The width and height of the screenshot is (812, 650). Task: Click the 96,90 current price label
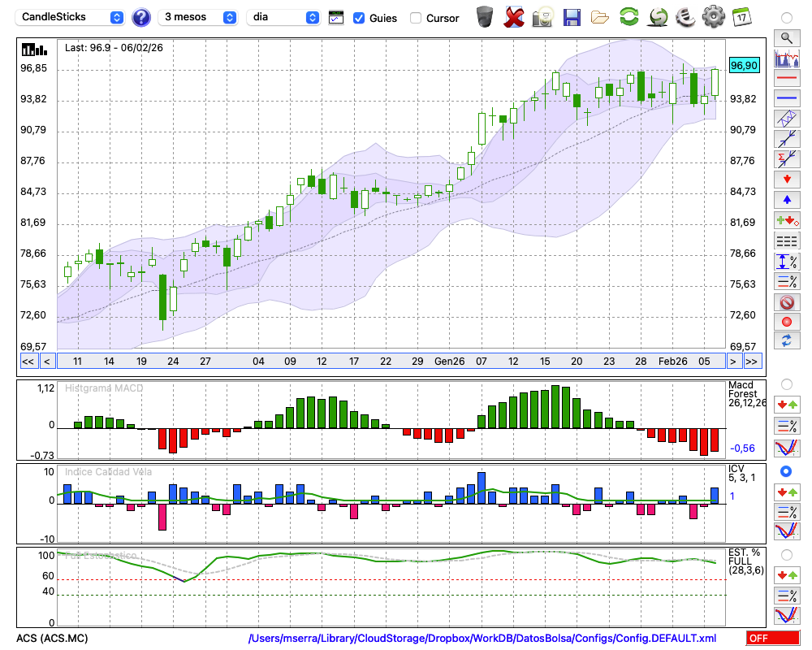(x=744, y=66)
